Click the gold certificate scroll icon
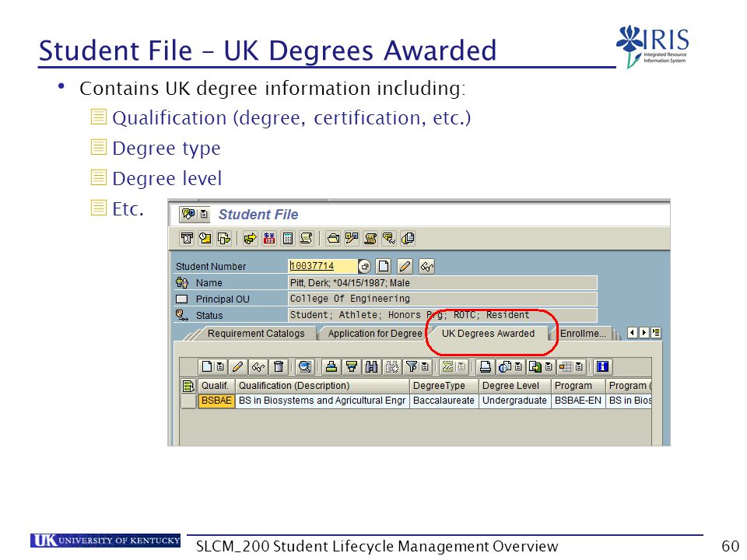This screenshot has height=560, width=747. click(x=370, y=238)
